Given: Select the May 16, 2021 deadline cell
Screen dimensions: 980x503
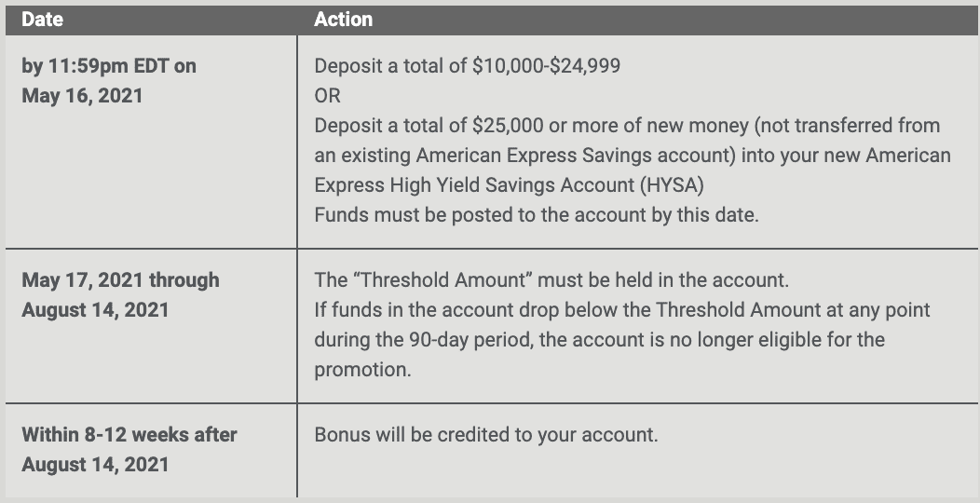Looking at the screenshot, I should click(x=151, y=142).
